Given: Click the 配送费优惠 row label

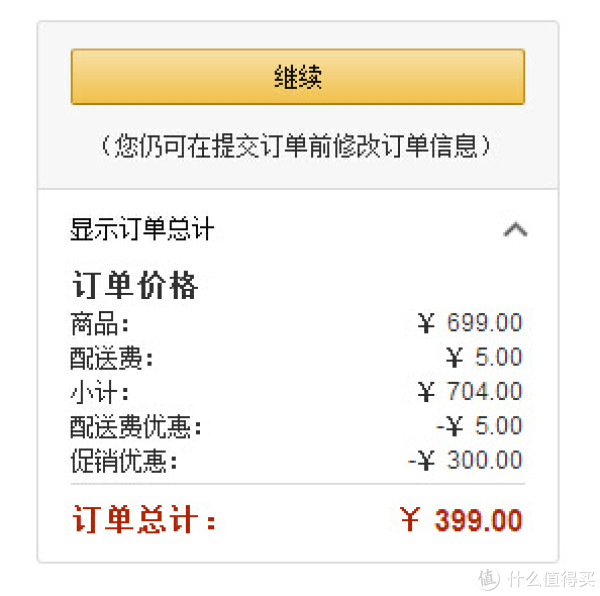Looking at the screenshot, I should 135,427.
